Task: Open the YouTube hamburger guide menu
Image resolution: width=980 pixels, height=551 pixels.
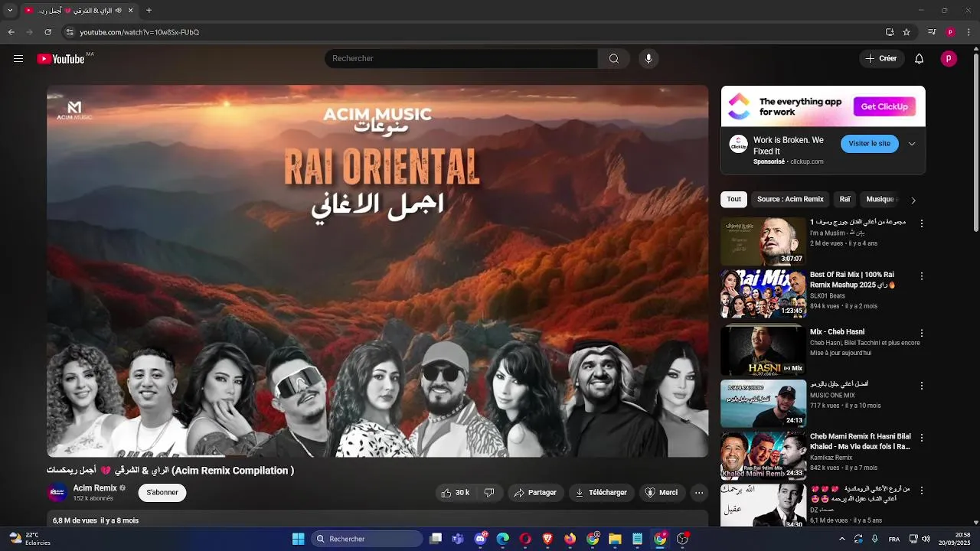Action: pyautogui.click(x=18, y=59)
